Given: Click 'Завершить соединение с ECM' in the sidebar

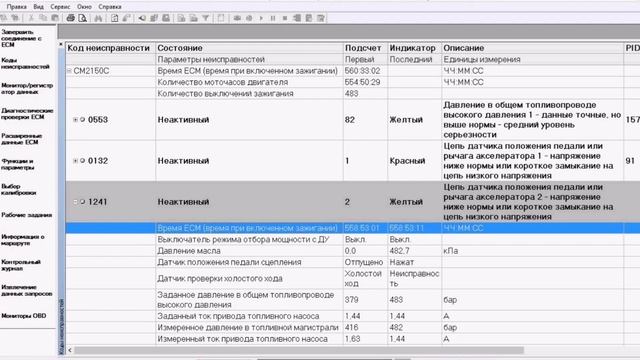Looking at the screenshot, I should (x=21, y=38).
